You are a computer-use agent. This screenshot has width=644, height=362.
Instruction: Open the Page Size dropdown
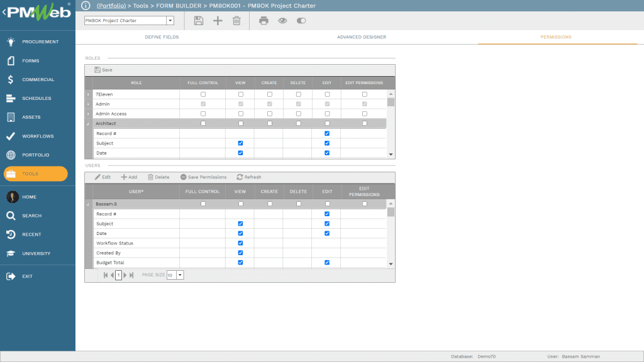180,275
